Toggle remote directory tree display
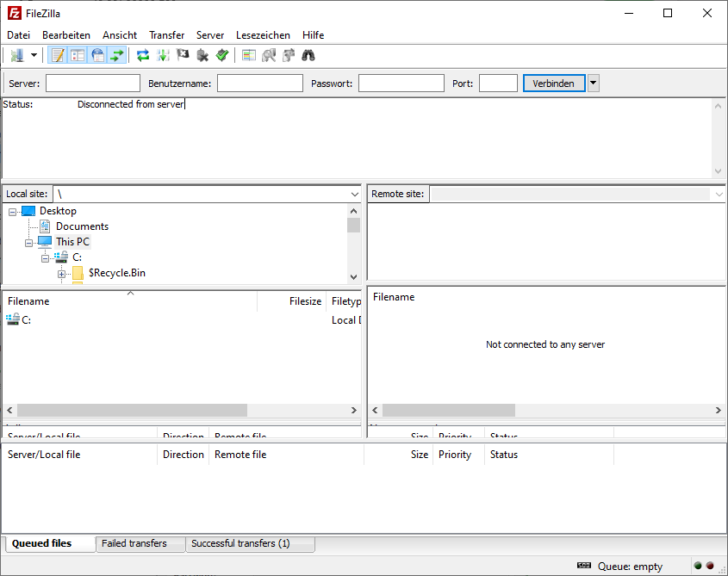This screenshot has height=576, width=728. click(97, 55)
